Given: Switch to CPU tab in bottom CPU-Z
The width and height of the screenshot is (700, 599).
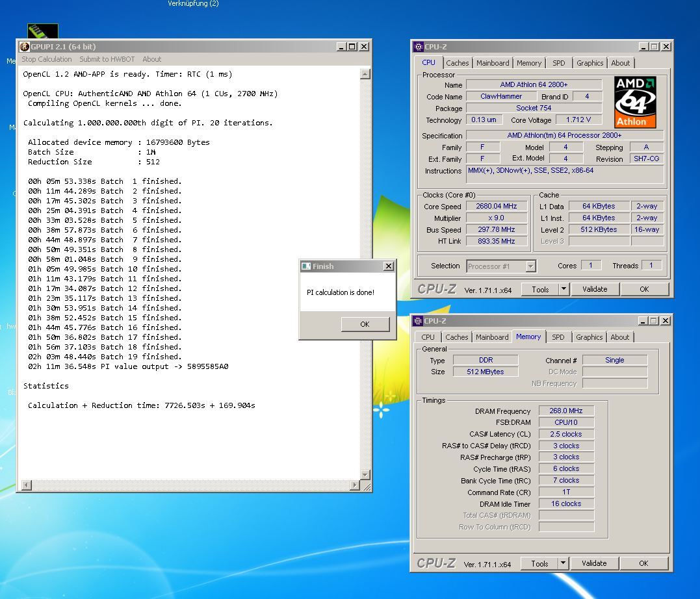Looking at the screenshot, I should click(428, 337).
